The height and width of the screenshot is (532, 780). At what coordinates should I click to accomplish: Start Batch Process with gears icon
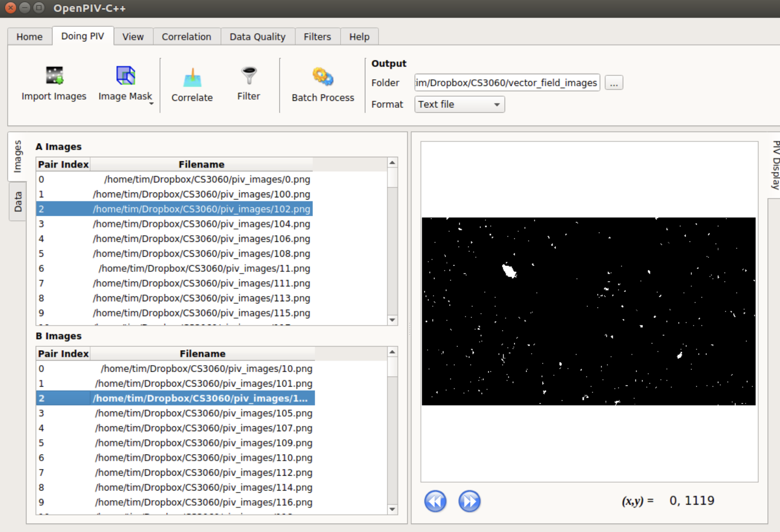point(323,78)
